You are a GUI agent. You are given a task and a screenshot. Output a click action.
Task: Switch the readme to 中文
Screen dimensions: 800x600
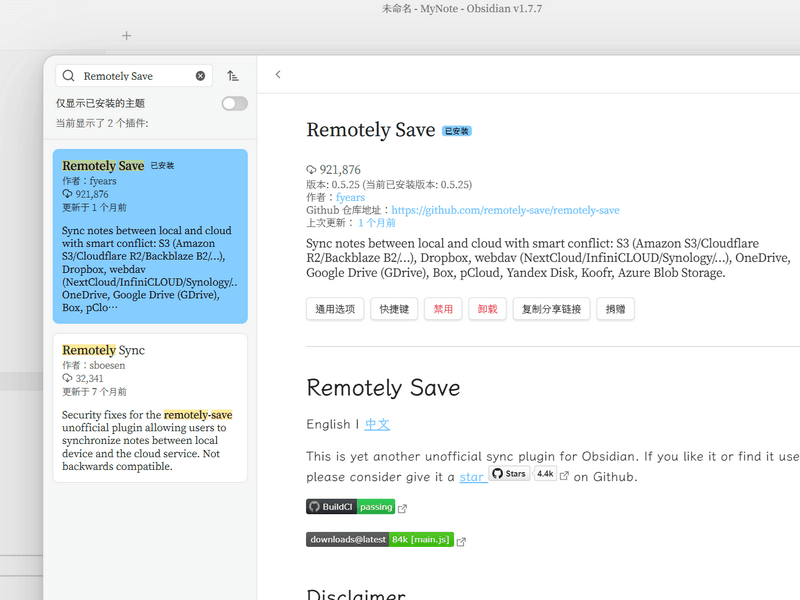click(x=377, y=424)
